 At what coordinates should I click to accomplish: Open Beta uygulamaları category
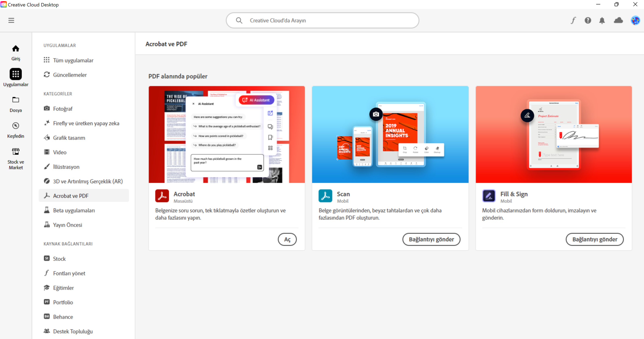(74, 211)
